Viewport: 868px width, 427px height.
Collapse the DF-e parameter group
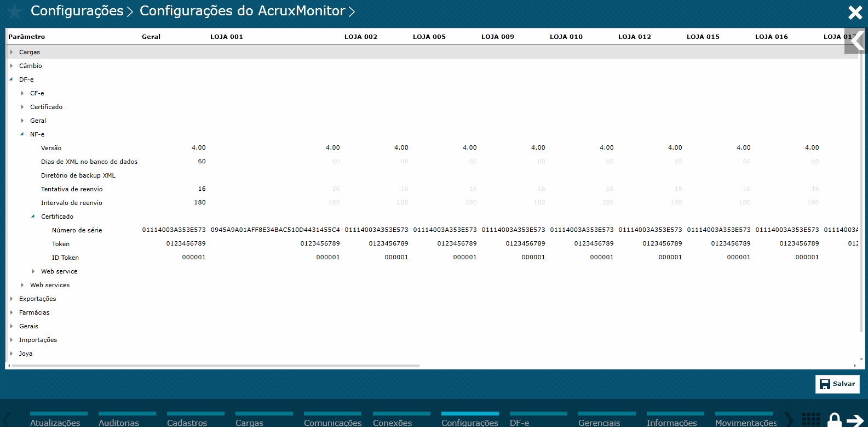12,79
